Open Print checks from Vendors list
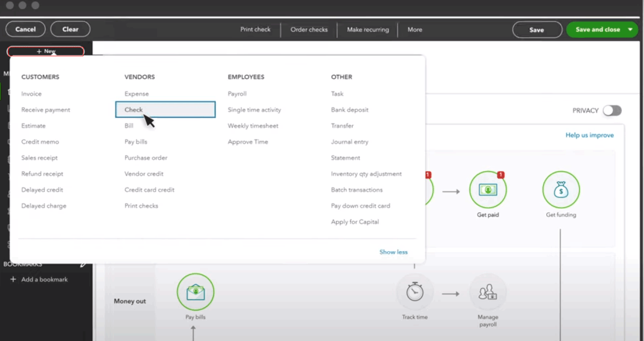 (141, 206)
